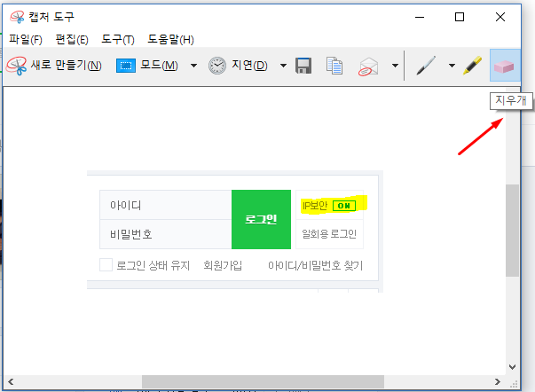Click the 회원가입 link

pyautogui.click(x=223, y=265)
